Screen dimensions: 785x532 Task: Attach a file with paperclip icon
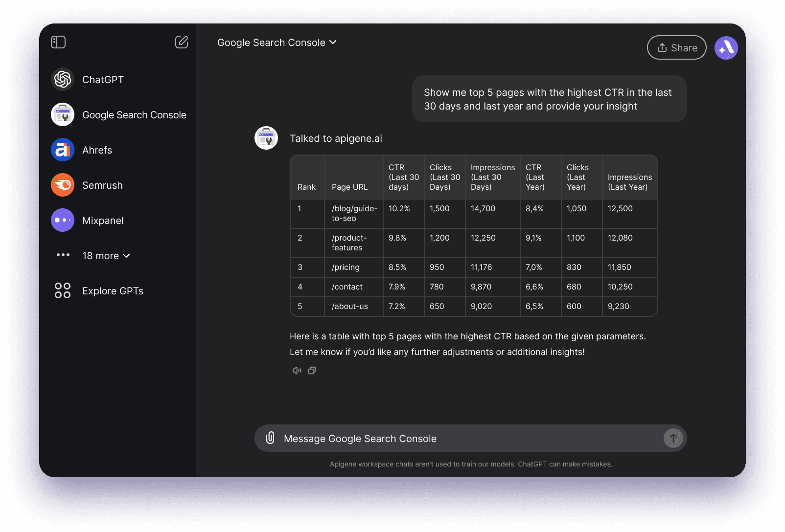tap(270, 438)
